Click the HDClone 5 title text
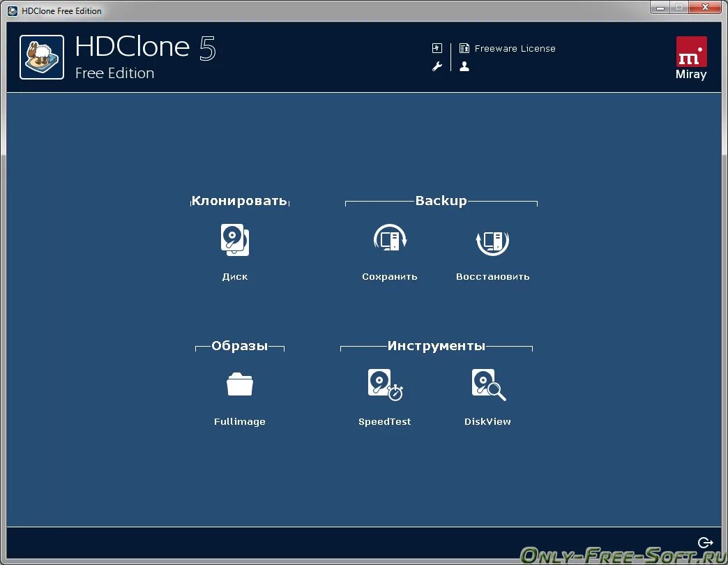This screenshot has height=565, width=728. click(145, 47)
